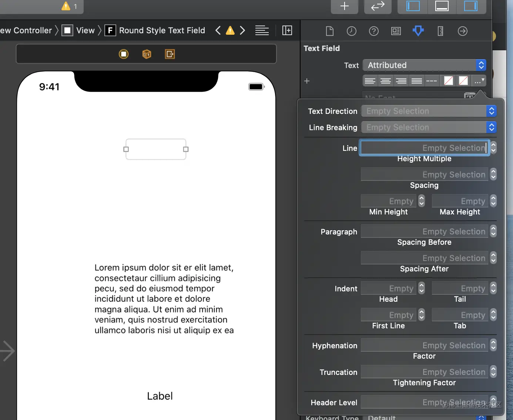Set text alignment to left
Viewport: 513px width, 420px height.
tap(370, 81)
